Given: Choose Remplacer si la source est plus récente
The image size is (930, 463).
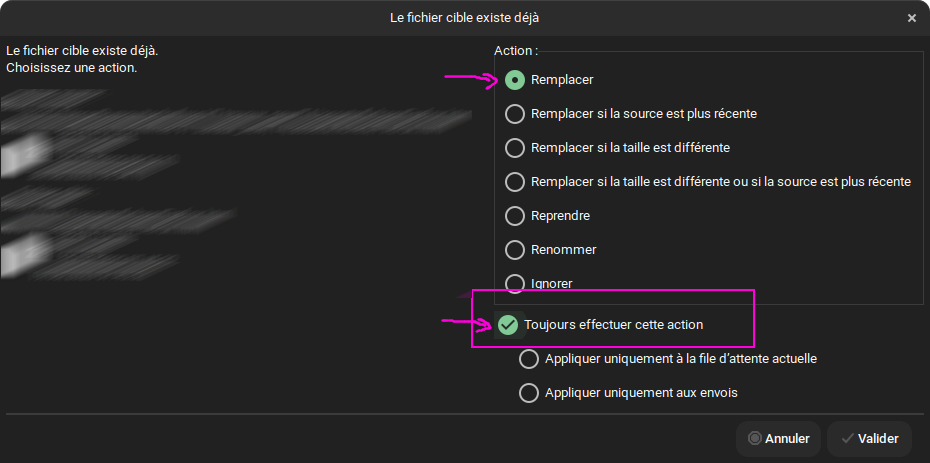Looking at the screenshot, I should (x=515, y=114).
